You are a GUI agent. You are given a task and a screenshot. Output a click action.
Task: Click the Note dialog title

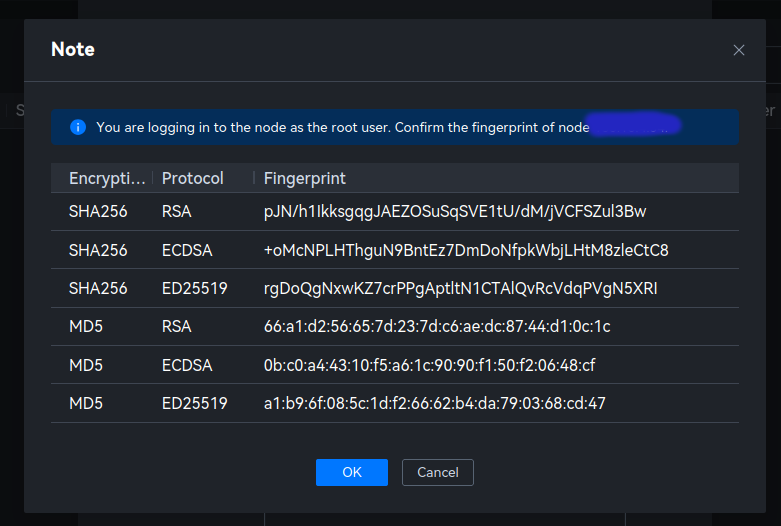pos(73,49)
